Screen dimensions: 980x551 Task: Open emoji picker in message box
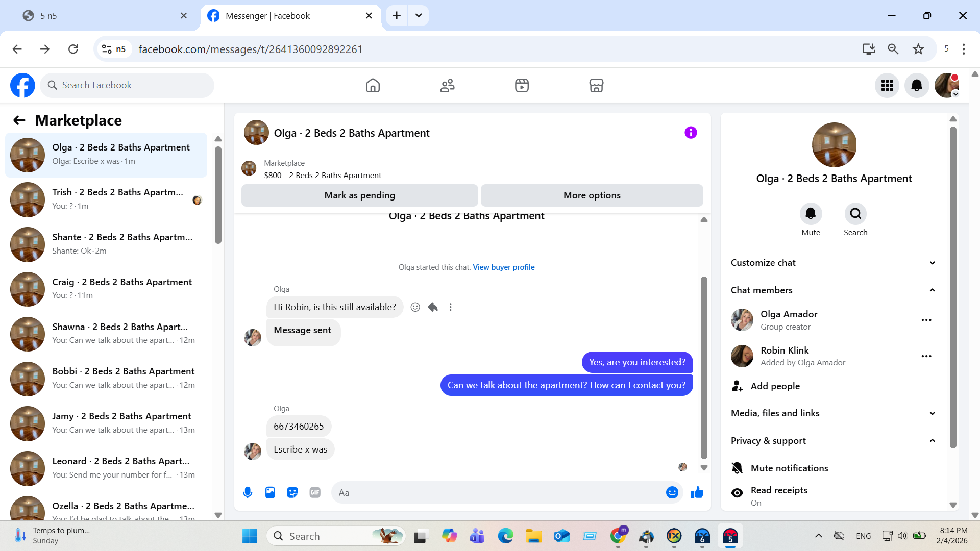click(x=672, y=492)
